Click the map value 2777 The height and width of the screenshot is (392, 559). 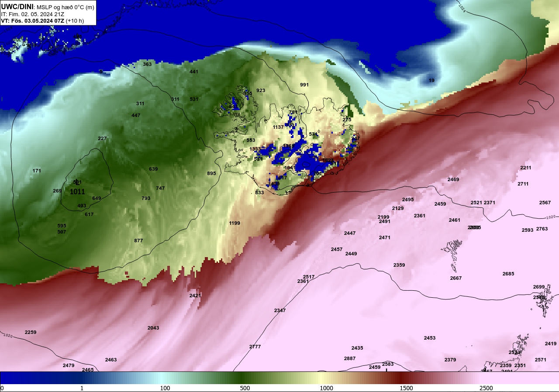pyautogui.click(x=255, y=347)
